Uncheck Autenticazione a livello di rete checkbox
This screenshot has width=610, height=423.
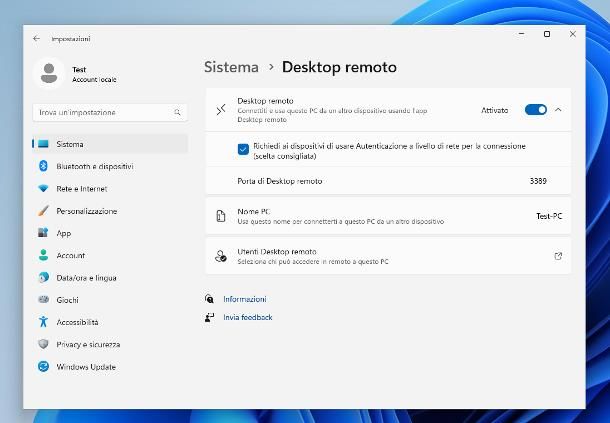pyautogui.click(x=243, y=149)
